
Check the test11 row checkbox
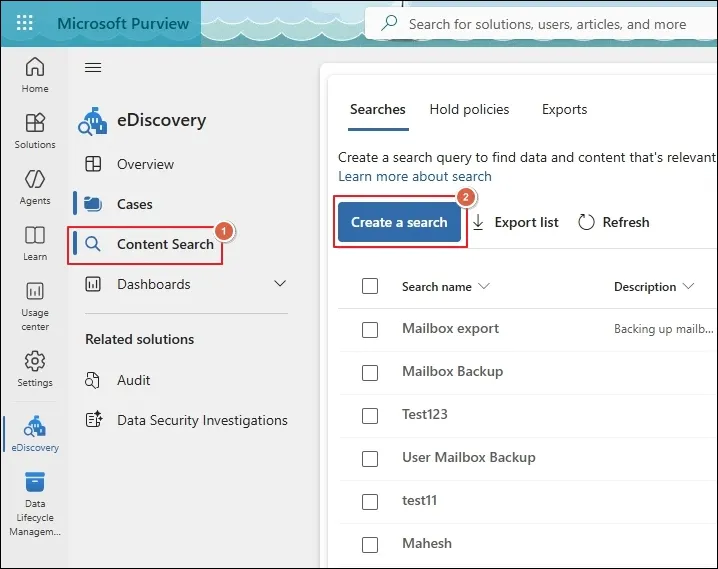(370, 502)
